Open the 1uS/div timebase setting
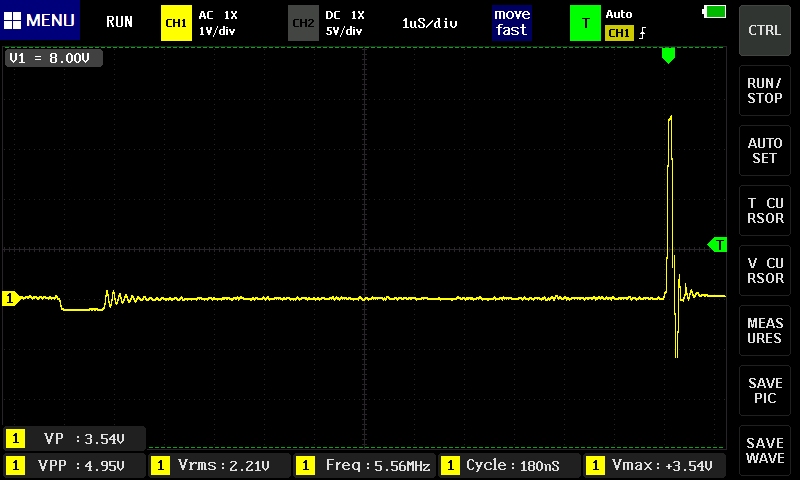Viewport: 800px width, 480px height. point(429,22)
